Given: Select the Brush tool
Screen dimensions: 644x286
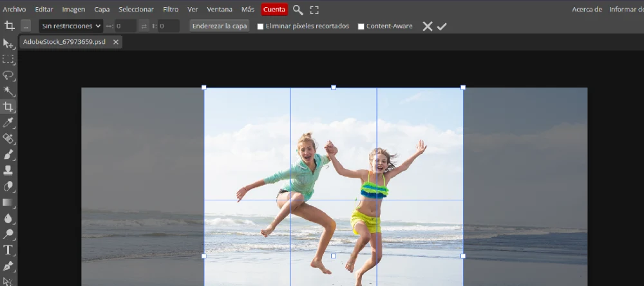Looking at the screenshot, I should pos(8,155).
